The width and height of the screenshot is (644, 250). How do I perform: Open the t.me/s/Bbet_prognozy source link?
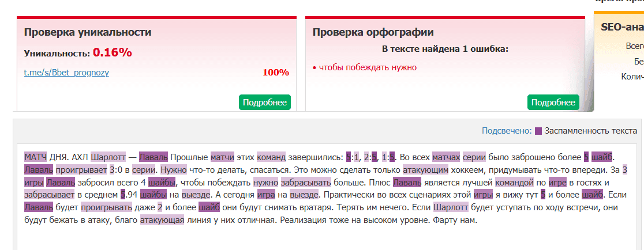coord(66,73)
